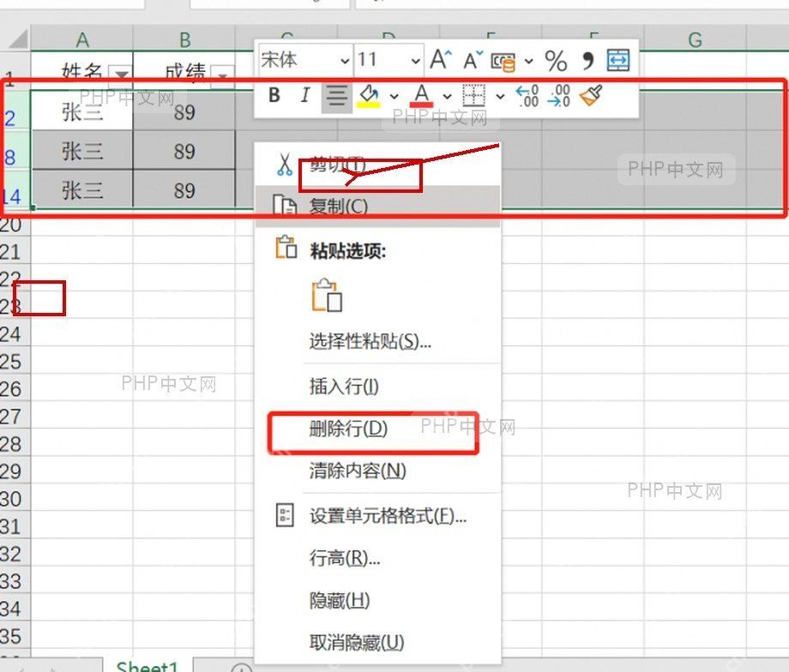Click the add new sheet plus button

[x=242, y=668]
